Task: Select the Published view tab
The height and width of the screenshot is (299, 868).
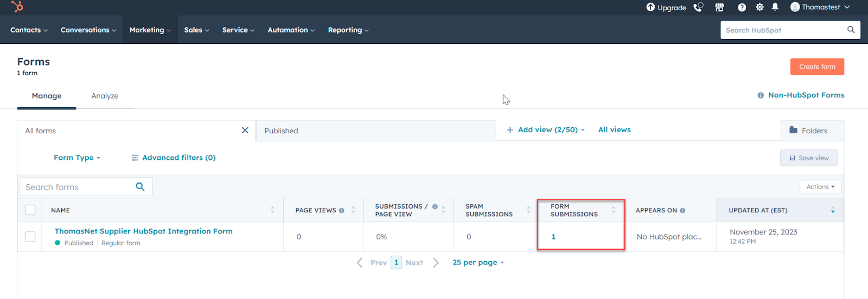Action: click(375, 131)
